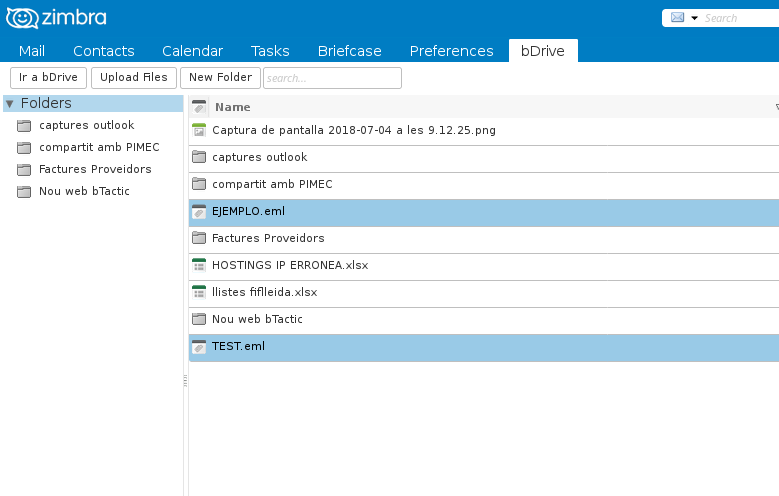Select compartit amb PIMEC in sidebar tree
The image size is (779, 496).
pos(98,147)
